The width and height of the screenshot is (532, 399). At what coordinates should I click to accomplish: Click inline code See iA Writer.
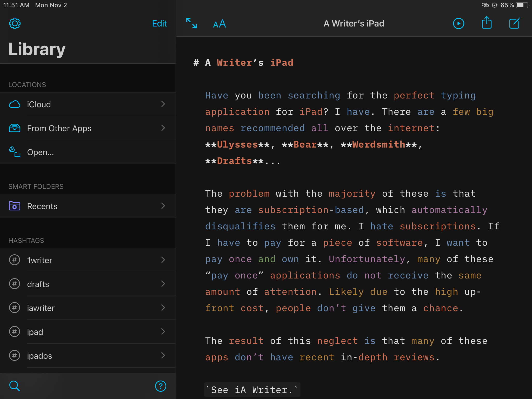tap(252, 390)
